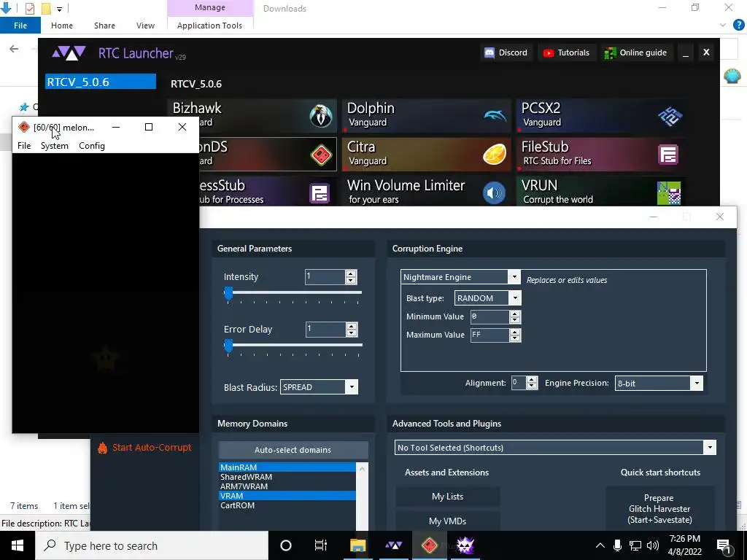
Task: Open Windows Start button
Action: tap(18, 545)
